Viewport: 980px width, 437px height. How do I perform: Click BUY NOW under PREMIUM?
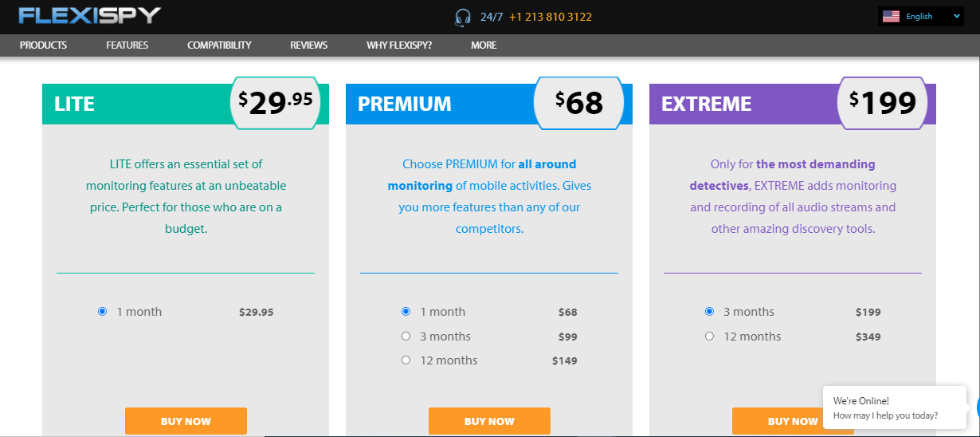489,421
